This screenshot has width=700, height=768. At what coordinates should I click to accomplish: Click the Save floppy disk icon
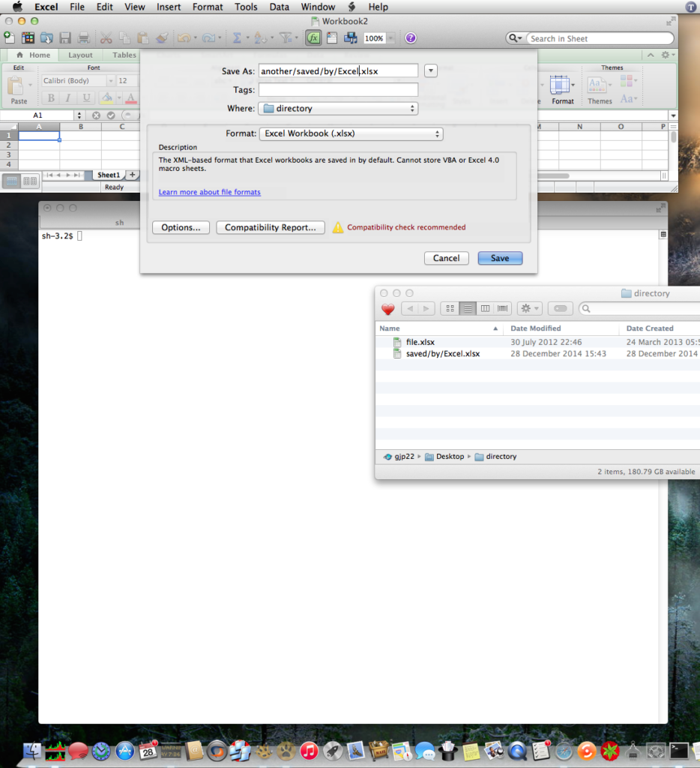pyautogui.click(x=65, y=37)
